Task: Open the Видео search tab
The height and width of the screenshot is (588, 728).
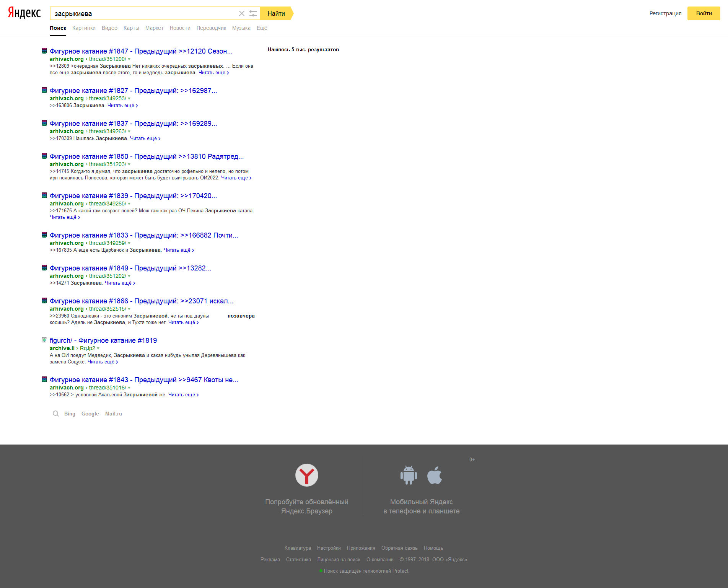Action: tap(109, 28)
